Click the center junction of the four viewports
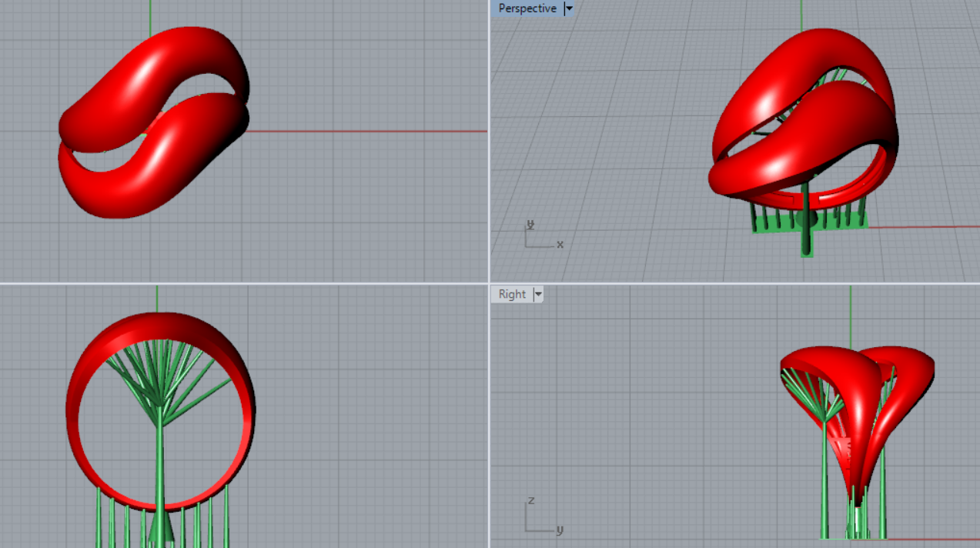The width and height of the screenshot is (980, 548). click(x=489, y=283)
